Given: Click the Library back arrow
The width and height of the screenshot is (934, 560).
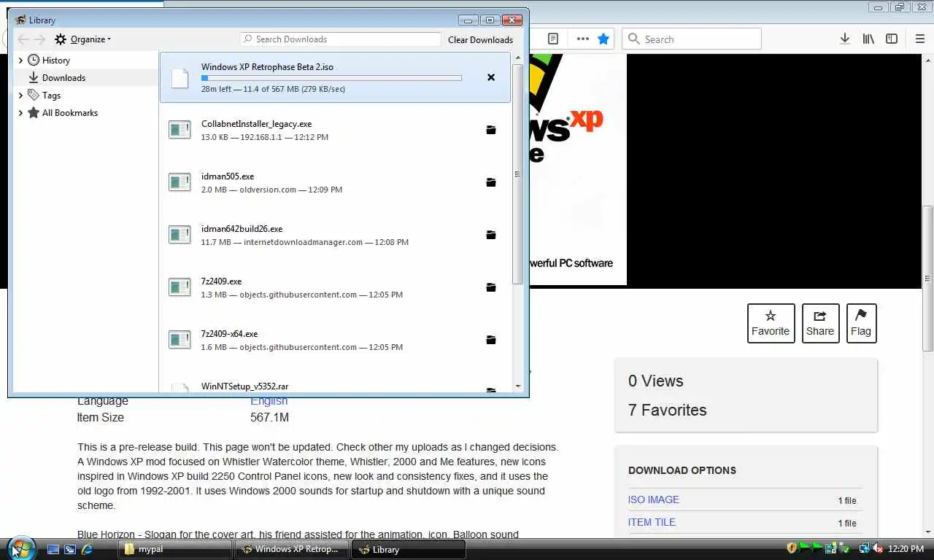Looking at the screenshot, I should pos(23,39).
